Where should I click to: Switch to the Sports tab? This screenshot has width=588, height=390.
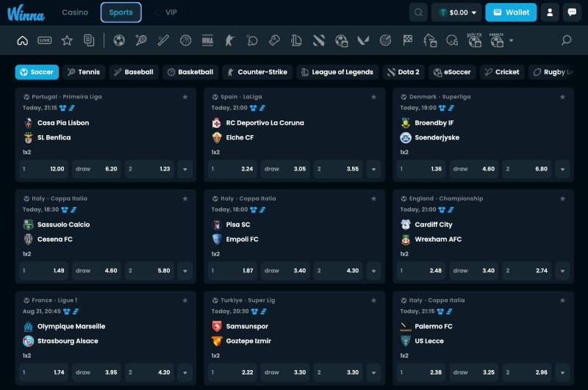pyautogui.click(x=121, y=12)
